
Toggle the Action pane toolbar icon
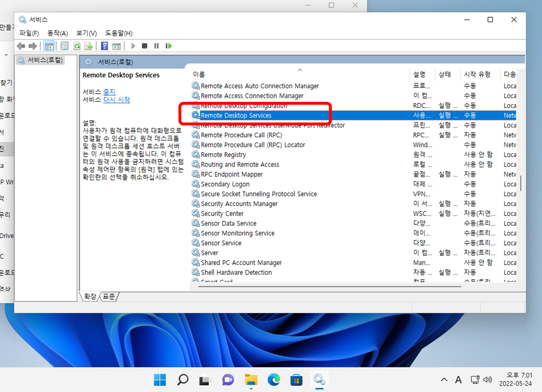pos(117,46)
